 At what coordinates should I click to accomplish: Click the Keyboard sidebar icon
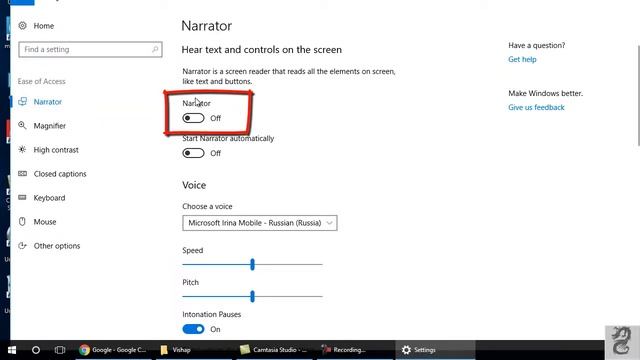click(22, 198)
